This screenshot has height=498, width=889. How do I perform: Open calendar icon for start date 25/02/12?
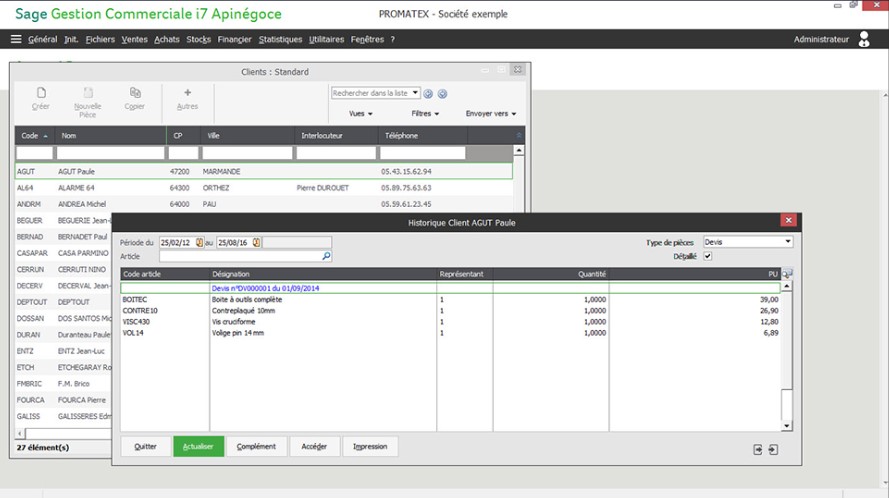coord(199,242)
